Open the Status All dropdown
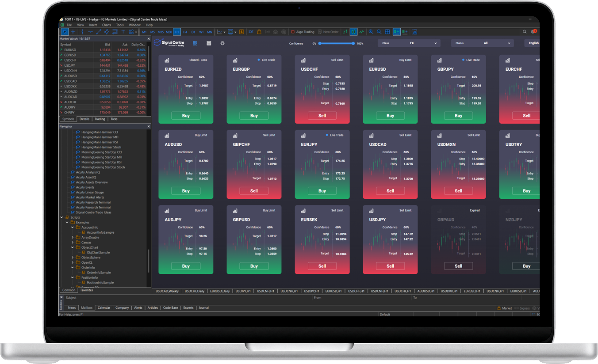Viewport: 598px width, 364px height. [483, 43]
